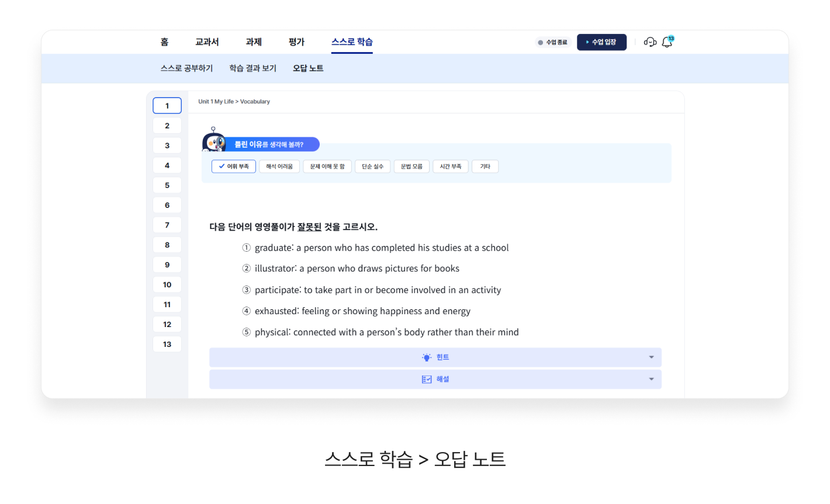830x504 pixels.
Task: Click the robot mascot icon
Action: (214, 141)
